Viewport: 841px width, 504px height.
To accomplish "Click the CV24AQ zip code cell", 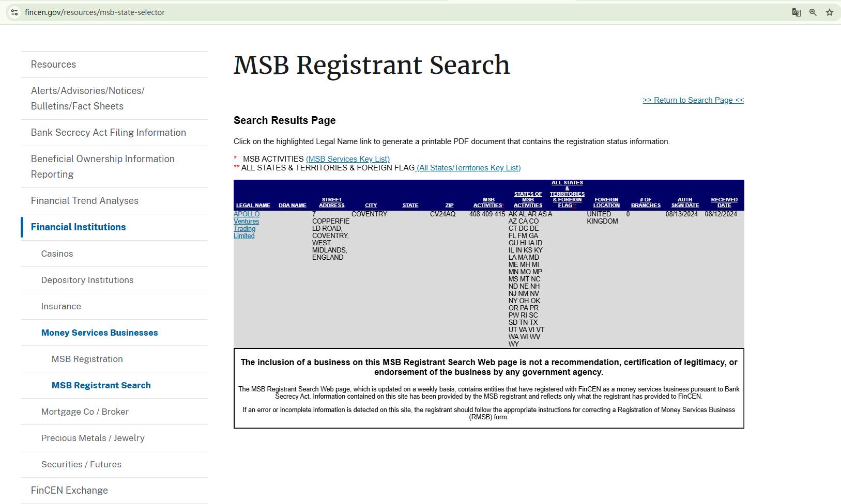I will pyautogui.click(x=443, y=214).
